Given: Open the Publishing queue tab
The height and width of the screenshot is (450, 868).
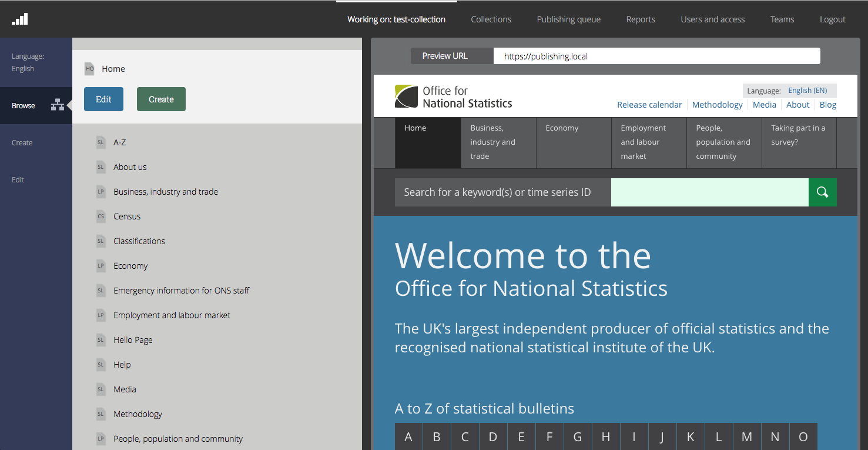Looking at the screenshot, I should pyautogui.click(x=569, y=19).
